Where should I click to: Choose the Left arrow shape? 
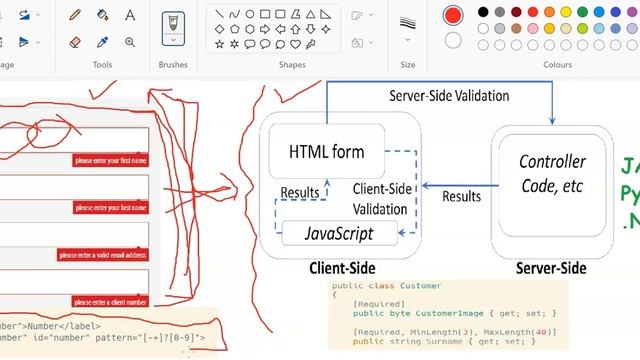pyautogui.click(x=280, y=29)
